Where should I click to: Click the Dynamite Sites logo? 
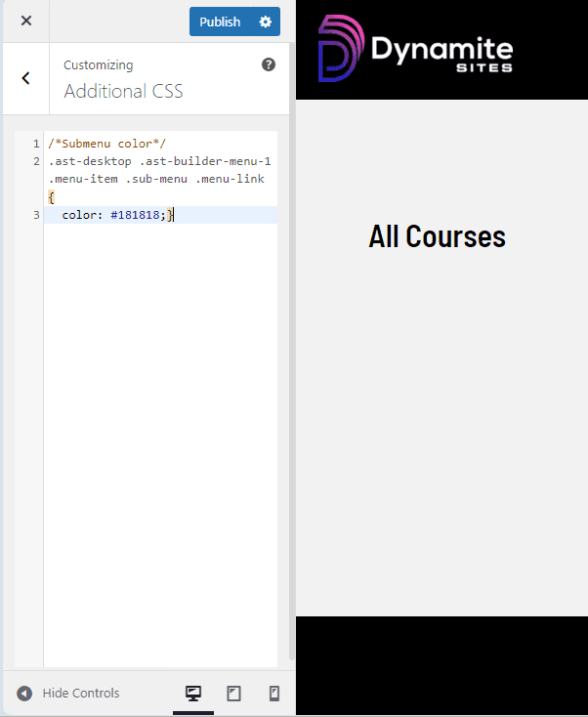pos(415,49)
